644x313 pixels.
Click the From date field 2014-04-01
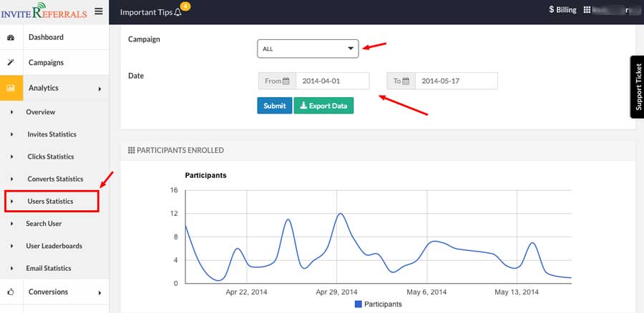pos(333,81)
